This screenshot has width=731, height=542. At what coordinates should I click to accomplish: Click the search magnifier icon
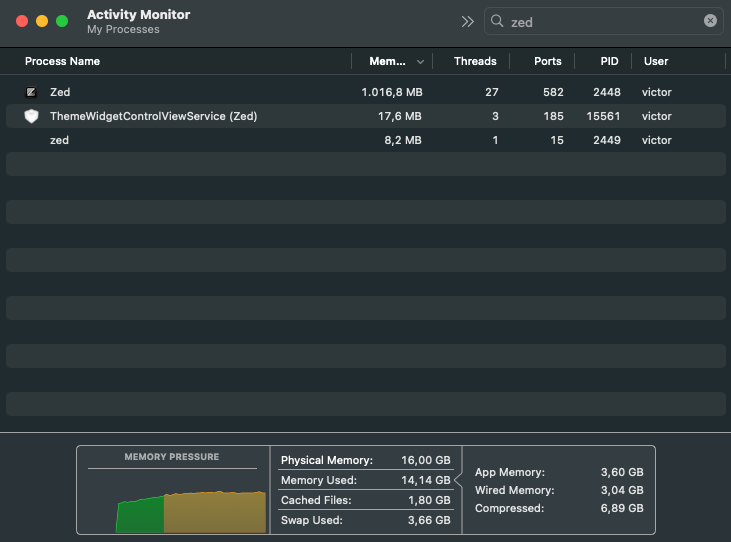pos(497,21)
